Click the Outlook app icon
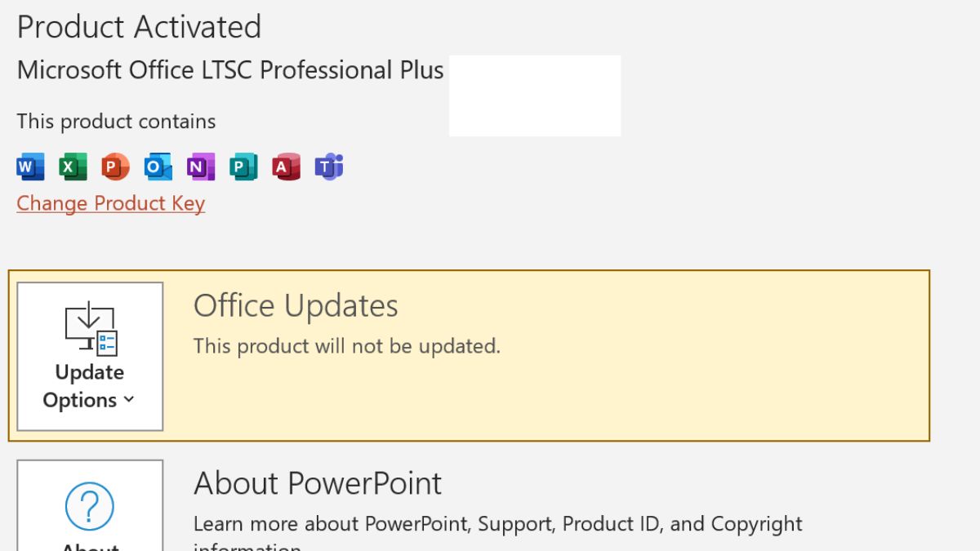Image resolution: width=980 pixels, height=551 pixels. 158,167
